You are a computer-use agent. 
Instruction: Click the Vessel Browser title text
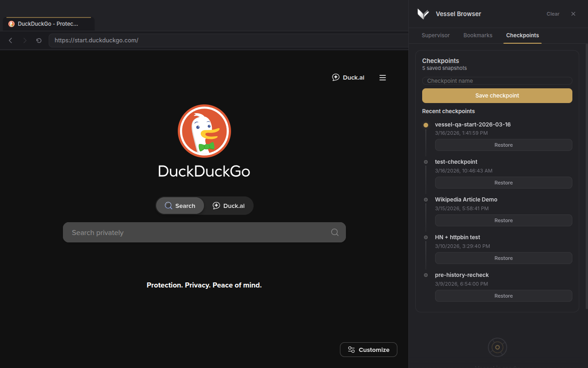(458, 14)
